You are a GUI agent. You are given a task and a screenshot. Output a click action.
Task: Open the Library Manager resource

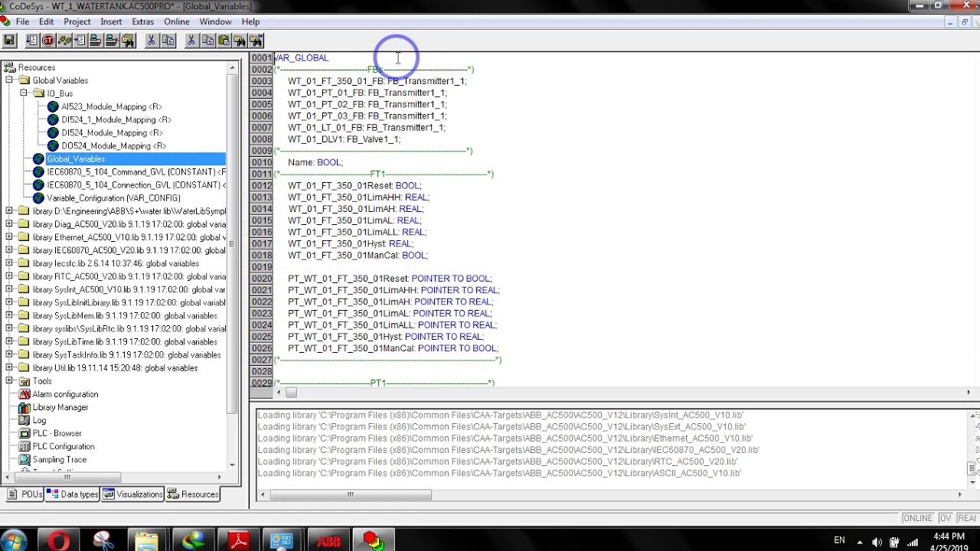pos(60,407)
